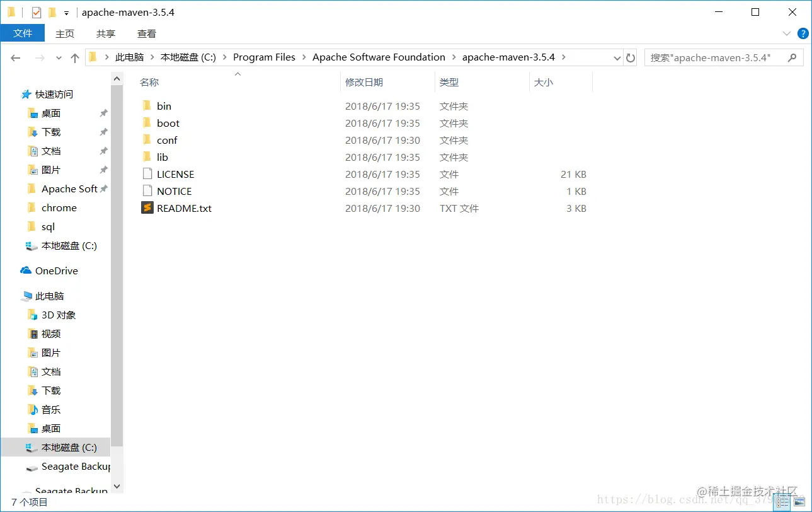Click 本地磁盘 (C:) in address breadcrumb
The image size is (812, 512).
pos(188,57)
